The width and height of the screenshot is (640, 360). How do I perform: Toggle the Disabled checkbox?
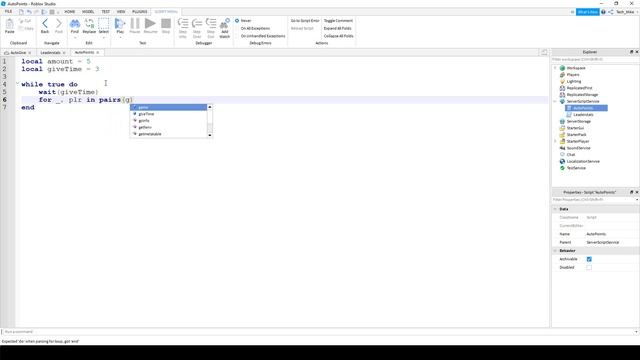pyautogui.click(x=589, y=267)
